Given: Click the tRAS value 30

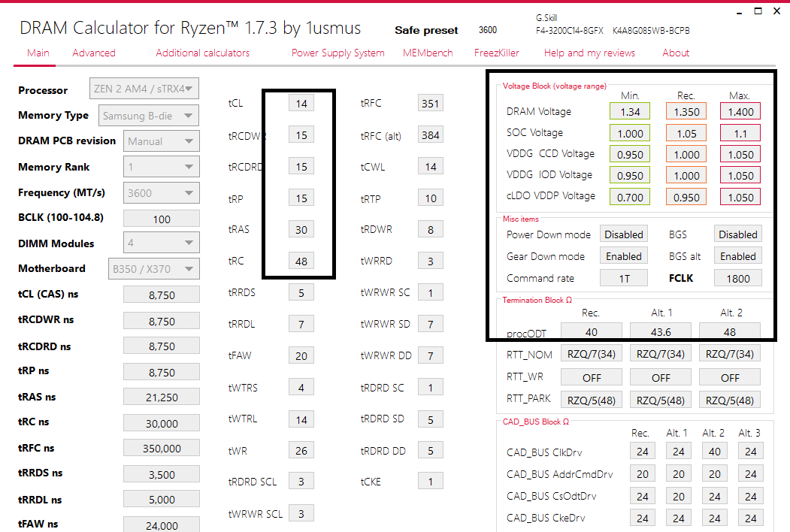Looking at the screenshot, I should [x=301, y=230].
